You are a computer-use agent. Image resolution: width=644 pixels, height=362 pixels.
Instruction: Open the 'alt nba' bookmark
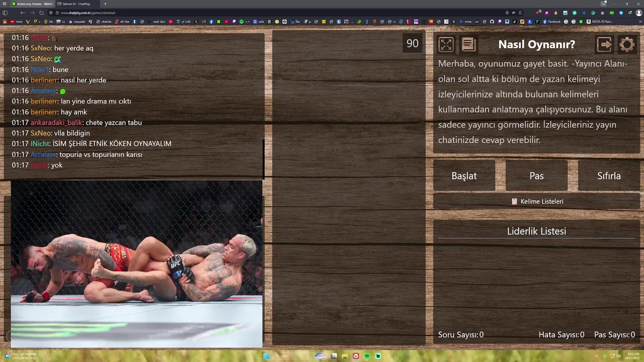122,22
